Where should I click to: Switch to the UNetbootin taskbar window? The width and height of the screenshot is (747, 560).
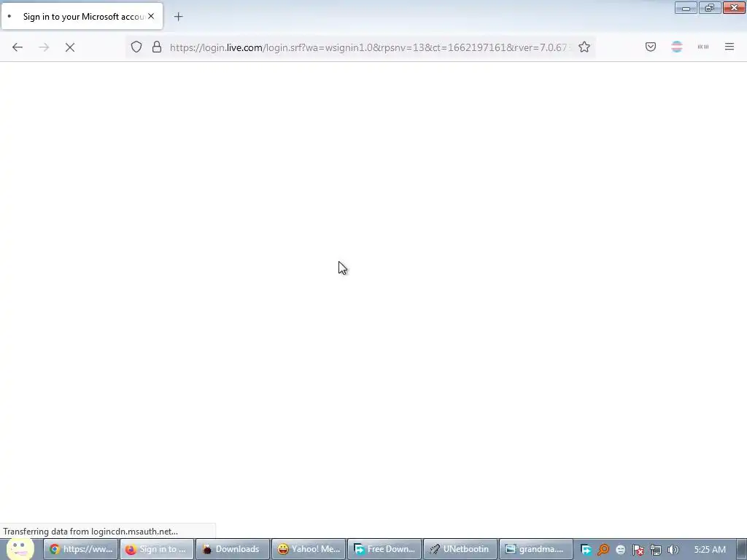pos(461,549)
